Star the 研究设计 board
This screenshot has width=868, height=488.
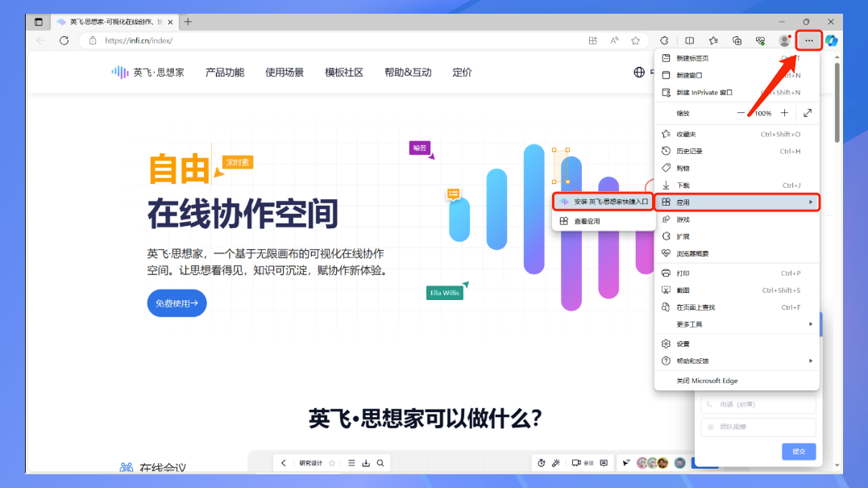tap(332, 463)
